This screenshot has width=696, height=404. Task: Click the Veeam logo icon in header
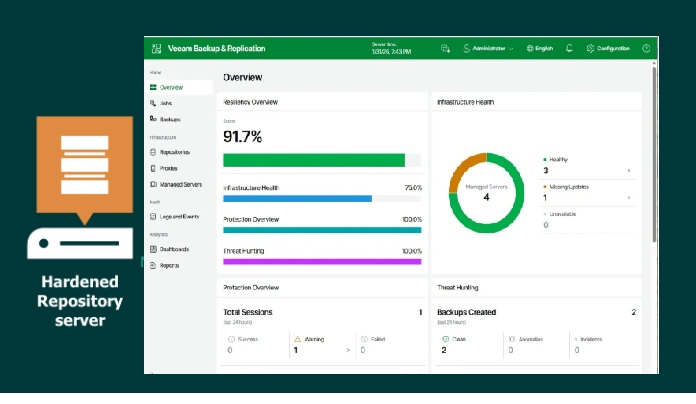click(155, 48)
